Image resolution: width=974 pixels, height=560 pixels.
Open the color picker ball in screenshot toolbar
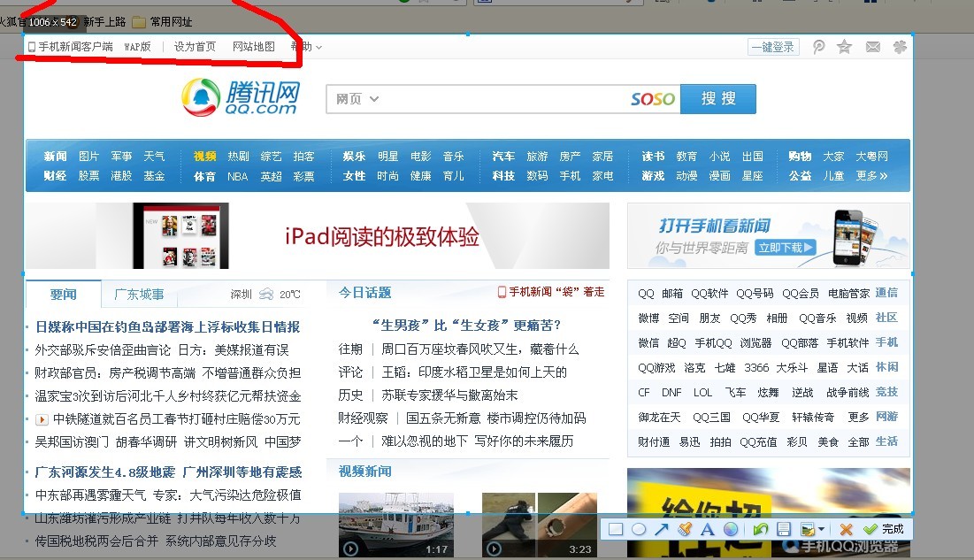click(x=731, y=529)
